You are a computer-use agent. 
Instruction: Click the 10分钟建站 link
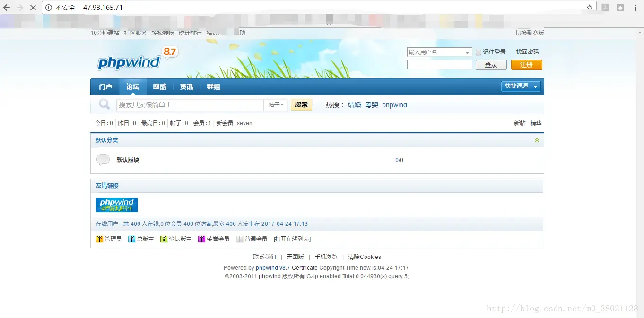[x=105, y=33]
